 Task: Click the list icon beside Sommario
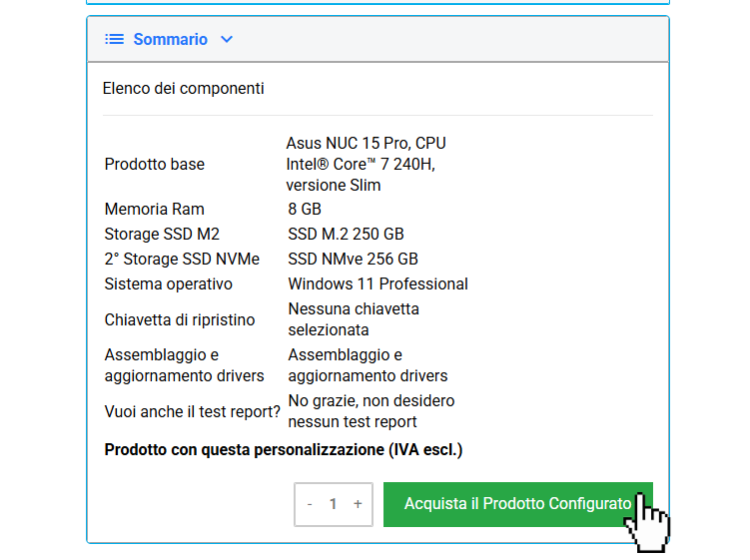[x=114, y=40]
